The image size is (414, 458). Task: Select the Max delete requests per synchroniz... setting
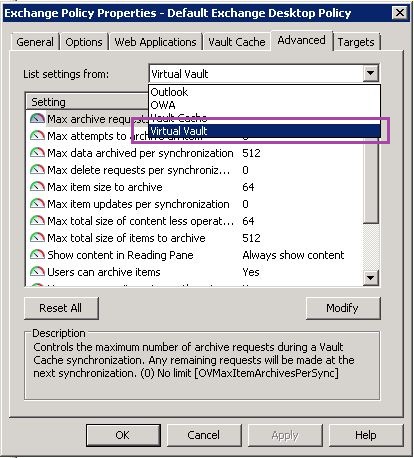tap(139, 170)
